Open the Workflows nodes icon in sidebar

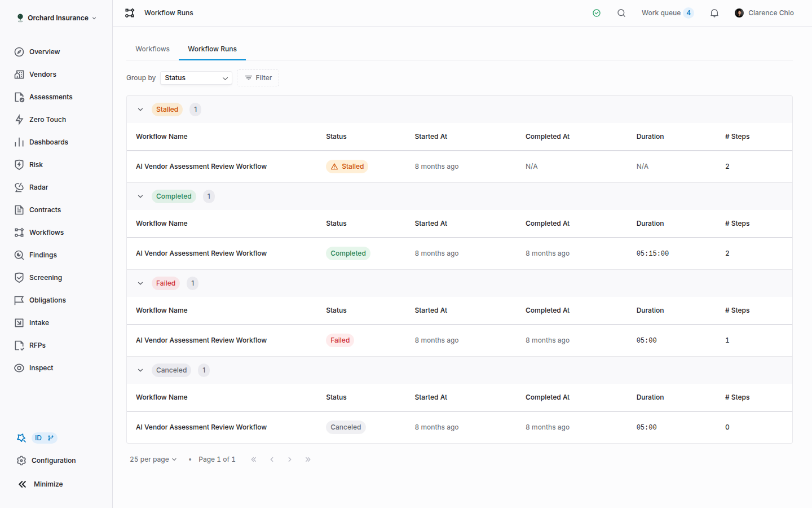tap(19, 233)
